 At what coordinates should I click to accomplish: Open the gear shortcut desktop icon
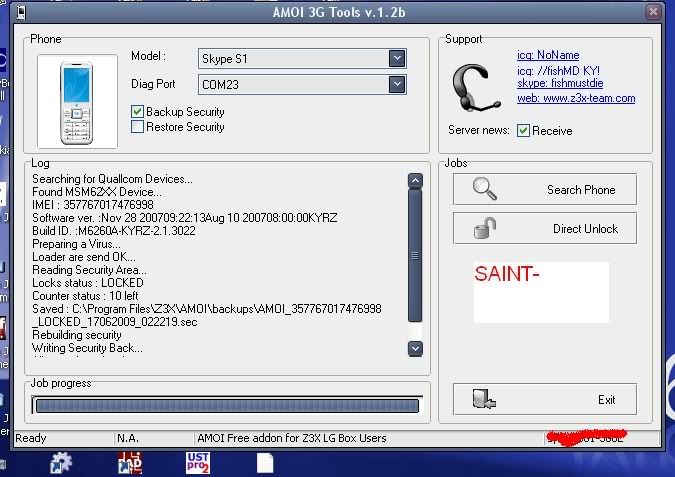point(62,462)
